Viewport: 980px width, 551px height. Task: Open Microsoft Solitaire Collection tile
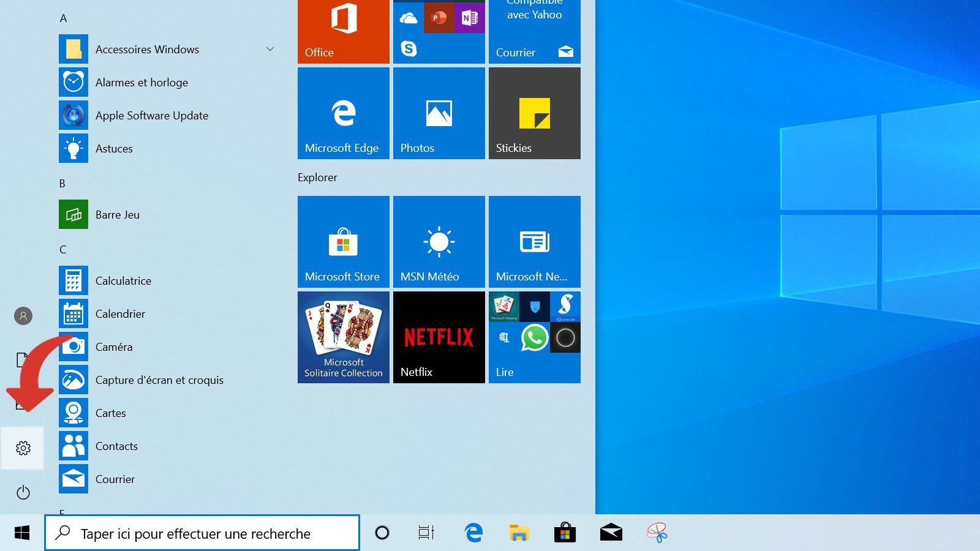pos(343,337)
